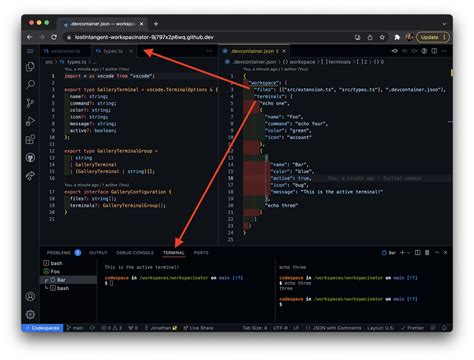Open the Accounts menu icon
Viewport: 474px width, 360px height.
coord(30,296)
